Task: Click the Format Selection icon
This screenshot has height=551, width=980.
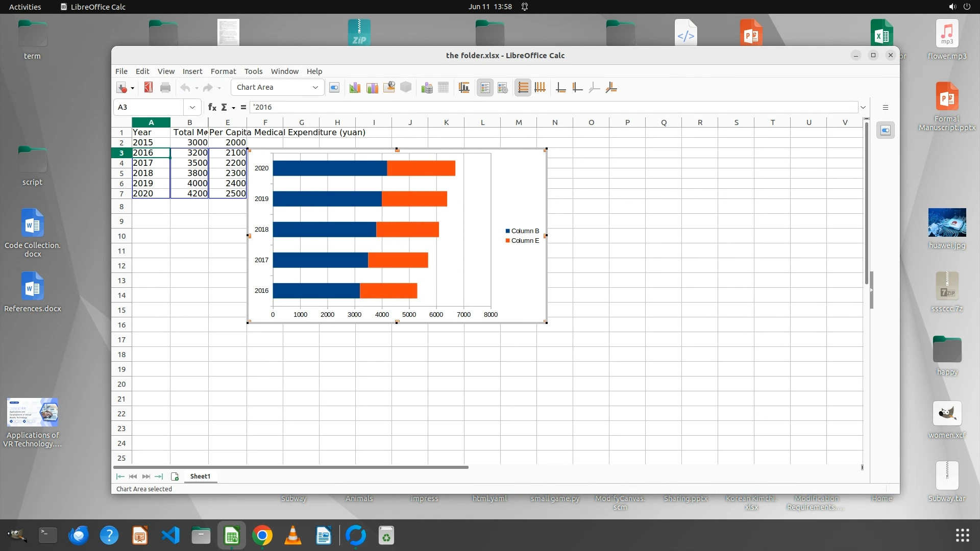Action: pyautogui.click(x=334, y=88)
